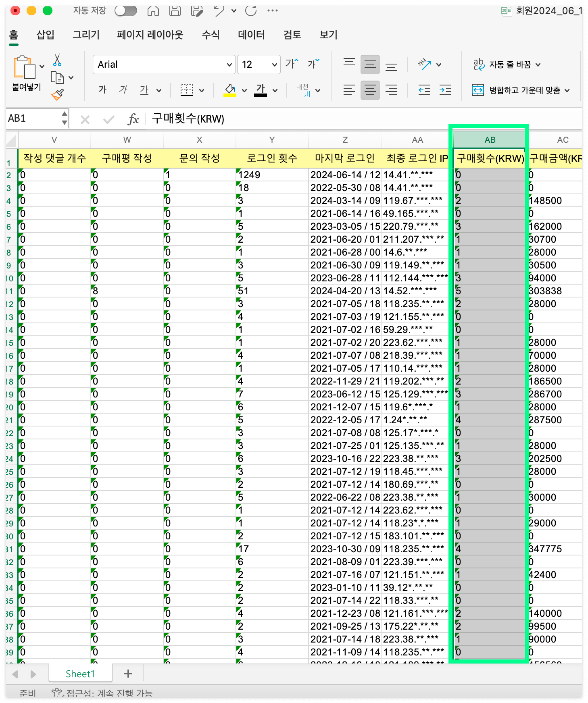Click the decrease font size icon
588x703 pixels.
point(314,64)
